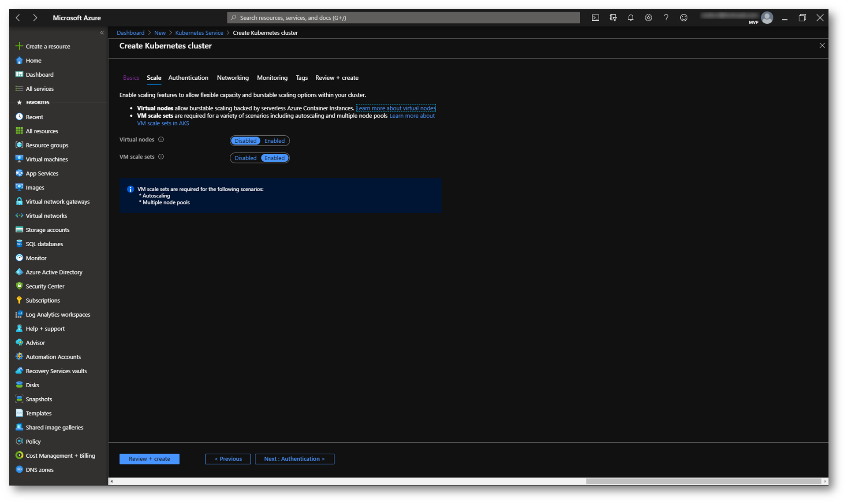Click Kubernetes Service in the breadcrumb
847x504 pixels.
point(199,33)
